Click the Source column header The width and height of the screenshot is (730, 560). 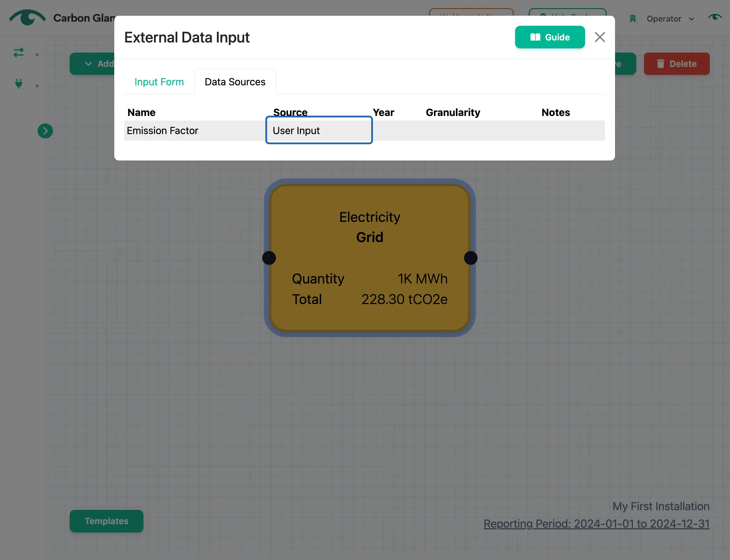(290, 112)
